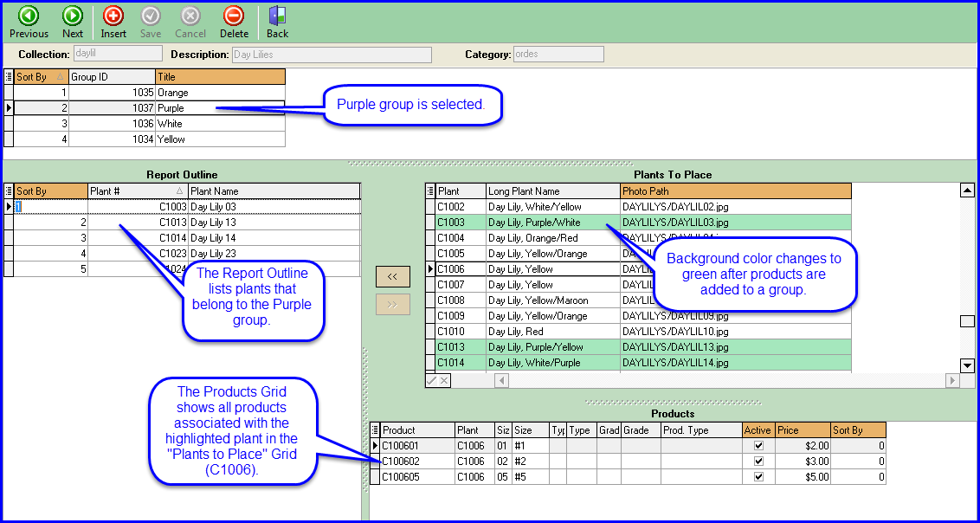
Task: Click the Back door icon
Action: (277, 15)
